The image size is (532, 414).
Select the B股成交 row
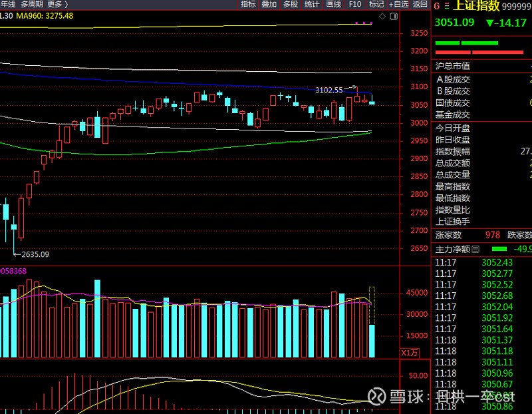481,91
